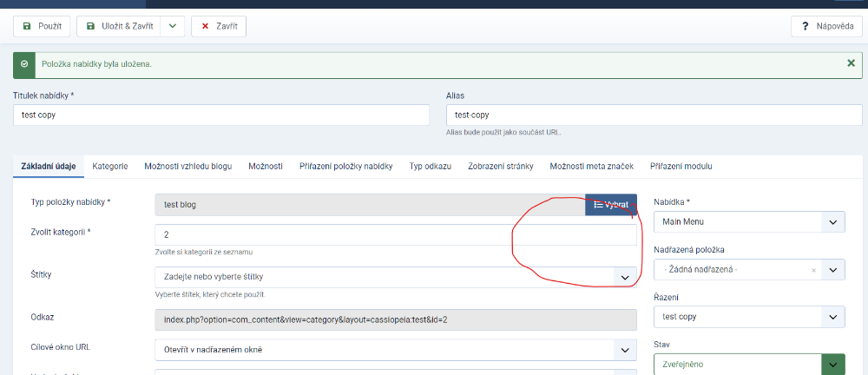Select the Přiřazení položky nabídky tab
Viewport: 868px width, 375px height.
[x=345, y=166]
